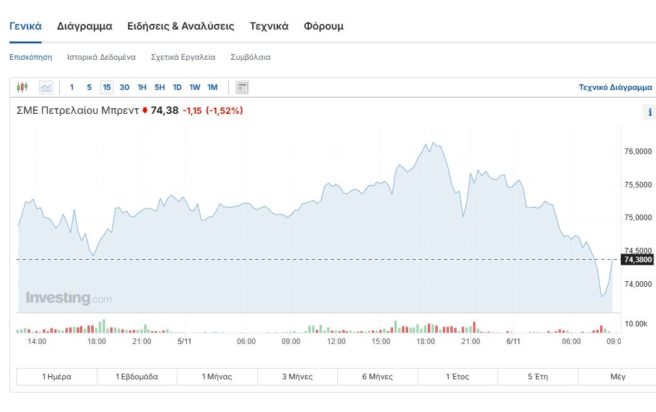Viewport: 656px width, 412px height.
Task: Select the 1W weekly interval
Action: coord(194,88)
